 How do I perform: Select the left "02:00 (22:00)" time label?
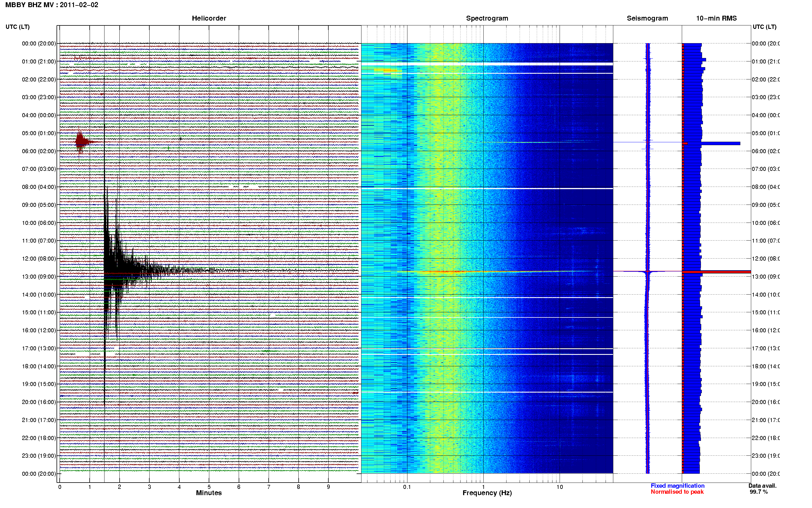[x=39, y=79]
